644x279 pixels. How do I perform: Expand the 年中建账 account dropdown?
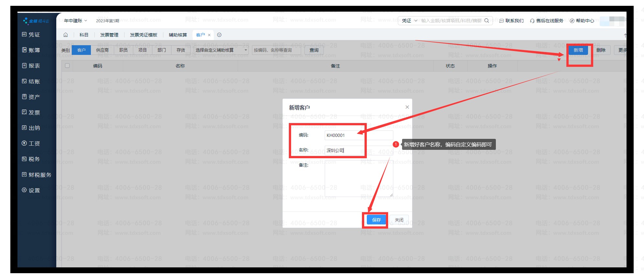(75, 21)
